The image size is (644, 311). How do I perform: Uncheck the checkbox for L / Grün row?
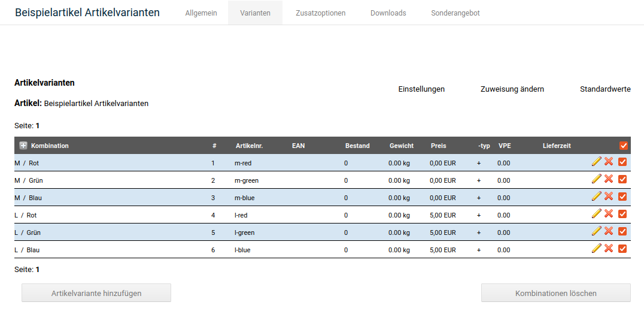click(622, 231)
